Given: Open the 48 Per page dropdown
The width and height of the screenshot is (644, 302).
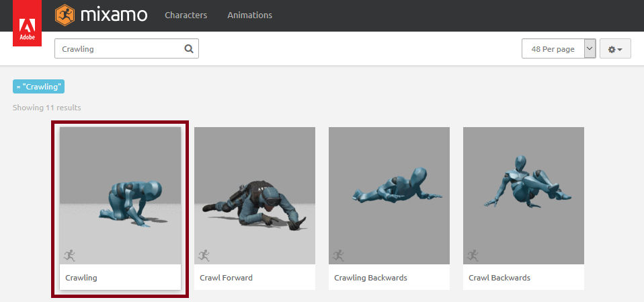Looking at the screenshot, I should point(559,49).
